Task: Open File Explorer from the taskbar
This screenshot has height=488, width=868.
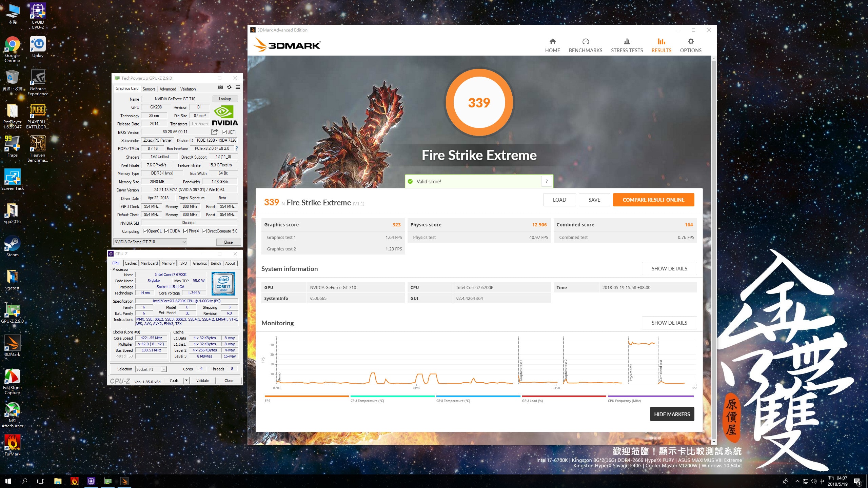Action: 58,481
